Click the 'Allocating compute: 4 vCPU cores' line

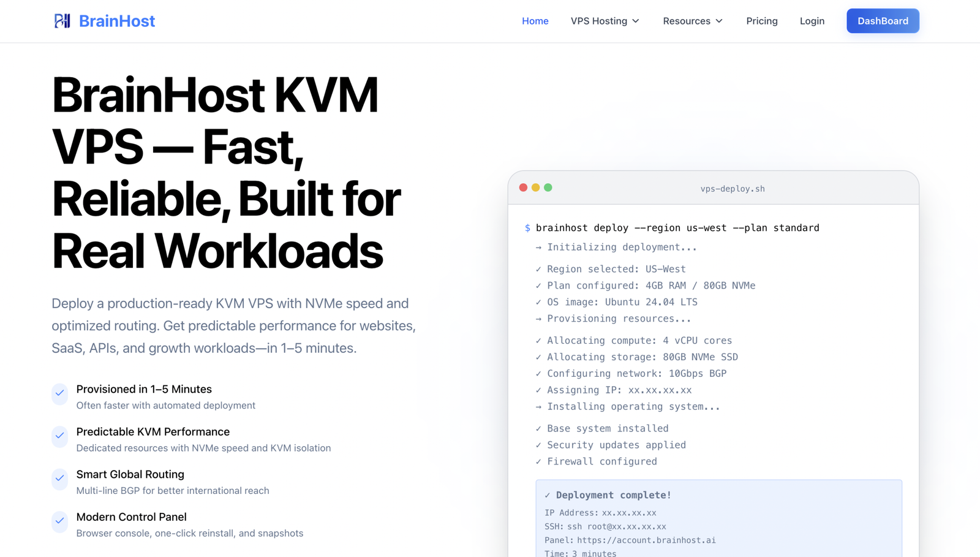point(634,341)
